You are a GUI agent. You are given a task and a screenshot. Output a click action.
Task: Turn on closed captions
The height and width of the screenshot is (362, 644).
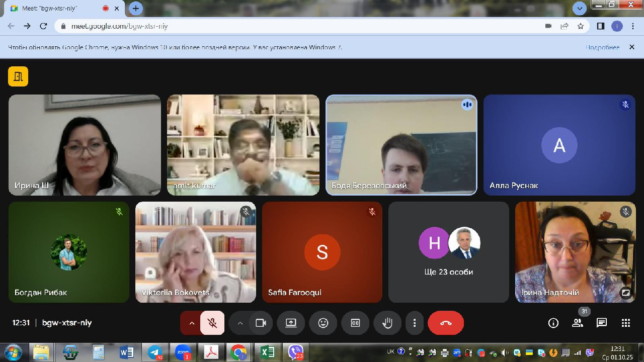tap(355, 323)
